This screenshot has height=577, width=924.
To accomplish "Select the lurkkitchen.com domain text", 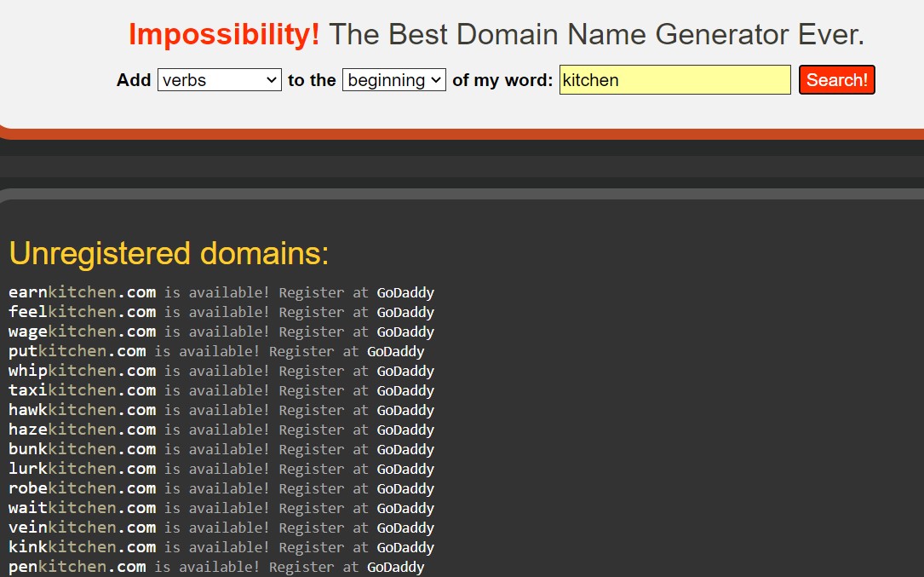I will 82,469.
